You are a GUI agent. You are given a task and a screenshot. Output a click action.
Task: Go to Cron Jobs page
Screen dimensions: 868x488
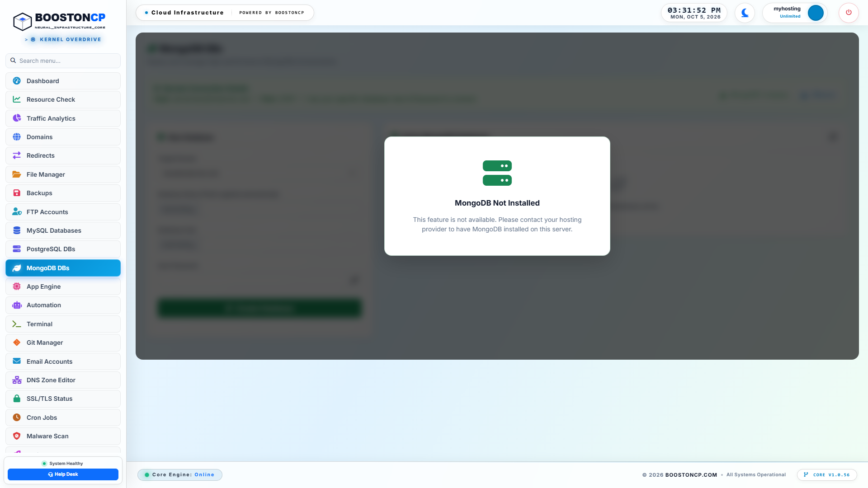63,418
